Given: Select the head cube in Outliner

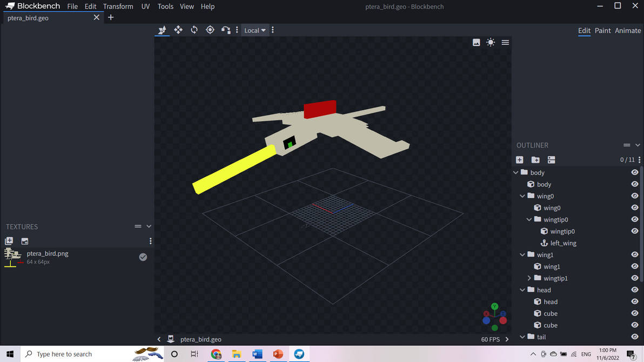Looking at the screenshot, I should (x=551, y=302).
